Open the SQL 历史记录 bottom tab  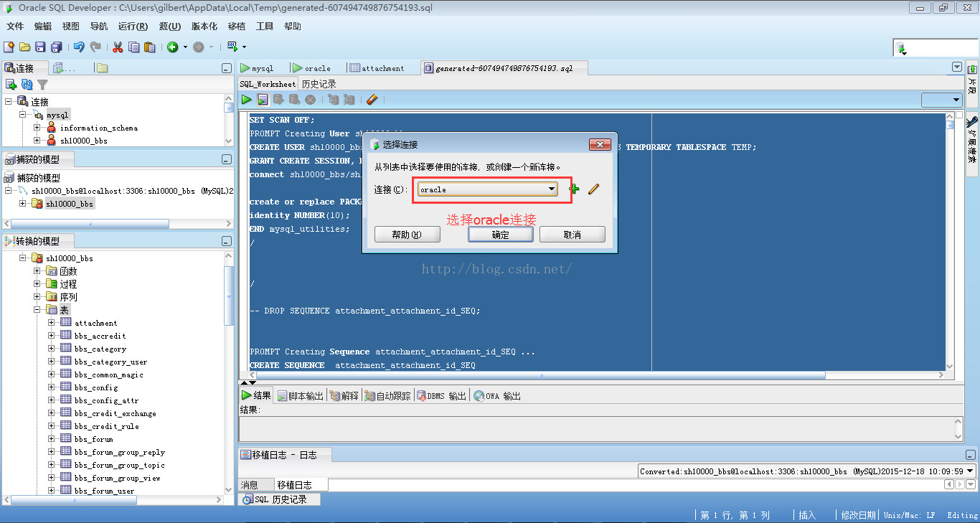click(280, 499)
